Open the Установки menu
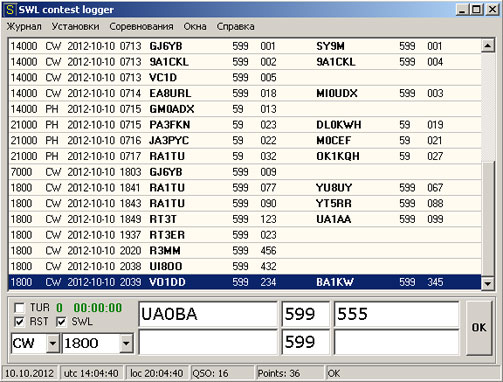 (75, 27)
